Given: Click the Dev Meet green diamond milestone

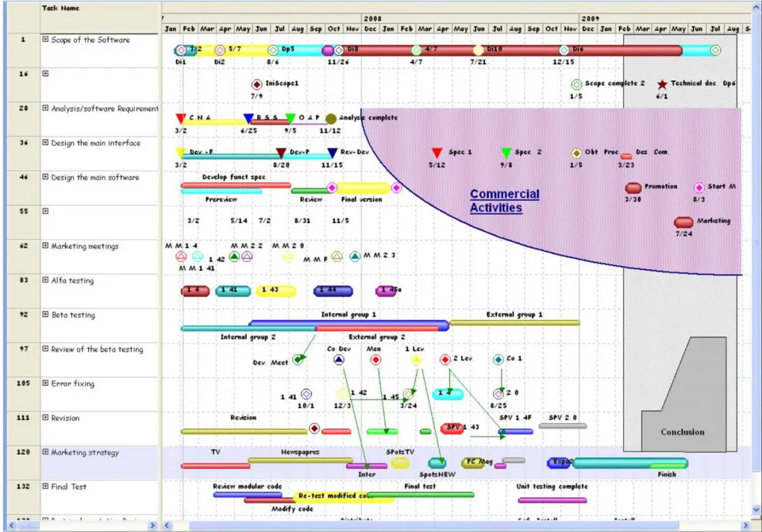Looking at the screenshot, I should click(x=298, y=360).
